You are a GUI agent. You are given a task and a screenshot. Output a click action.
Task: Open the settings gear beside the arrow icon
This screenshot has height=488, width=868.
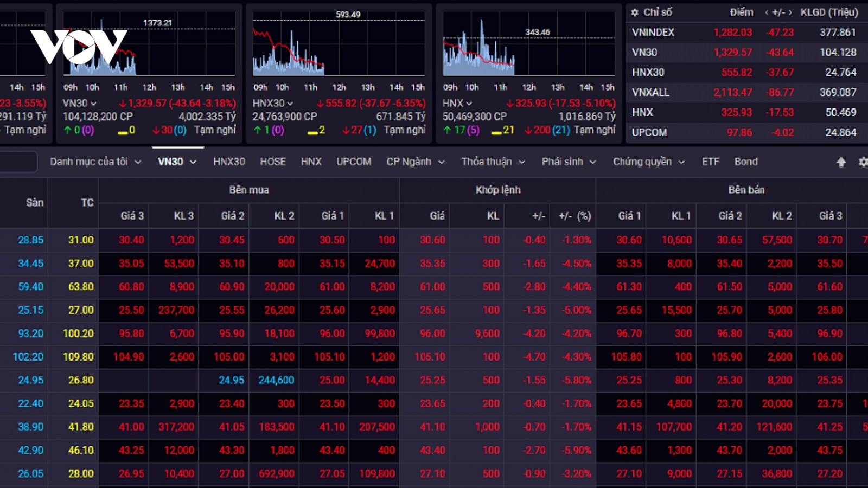point(863,162)
